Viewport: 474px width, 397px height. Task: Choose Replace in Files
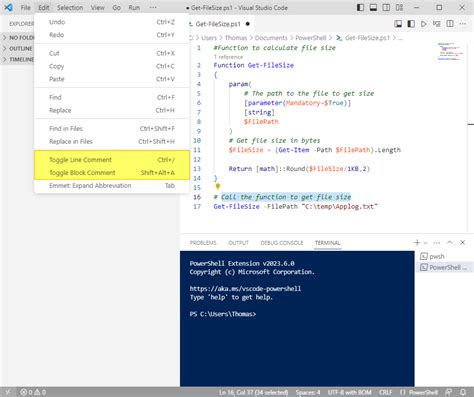coord(112,141)
